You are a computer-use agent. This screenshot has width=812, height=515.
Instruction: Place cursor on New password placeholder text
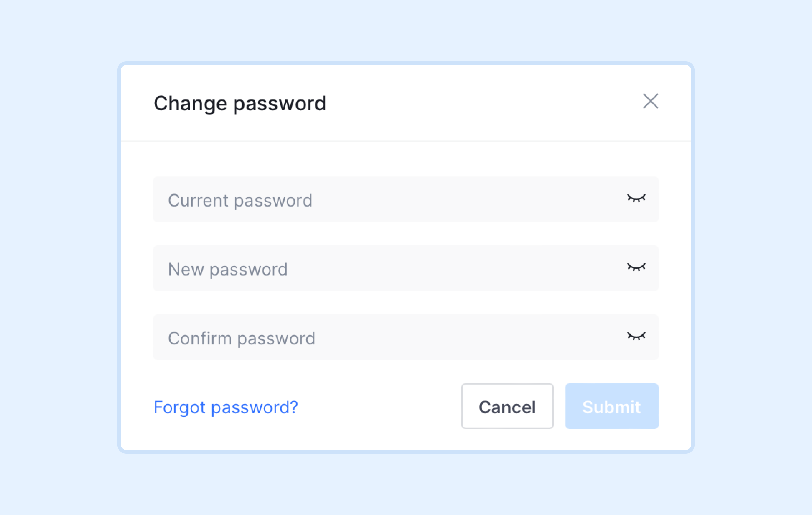(x=228, y=269)
